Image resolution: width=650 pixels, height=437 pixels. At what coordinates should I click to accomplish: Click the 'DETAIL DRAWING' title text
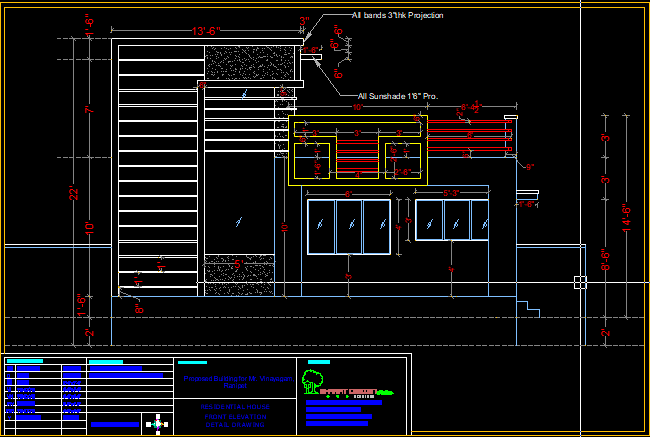click(235, 425)
